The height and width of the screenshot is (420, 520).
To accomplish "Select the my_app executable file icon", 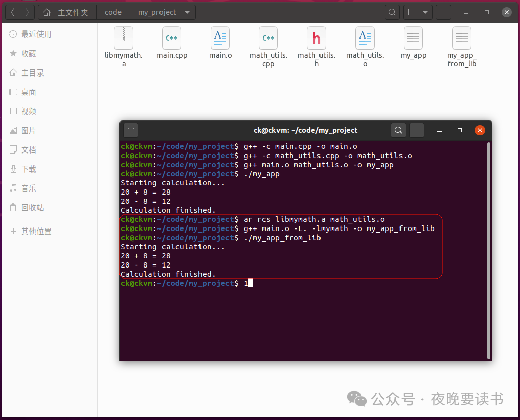I will coord(413,38).
